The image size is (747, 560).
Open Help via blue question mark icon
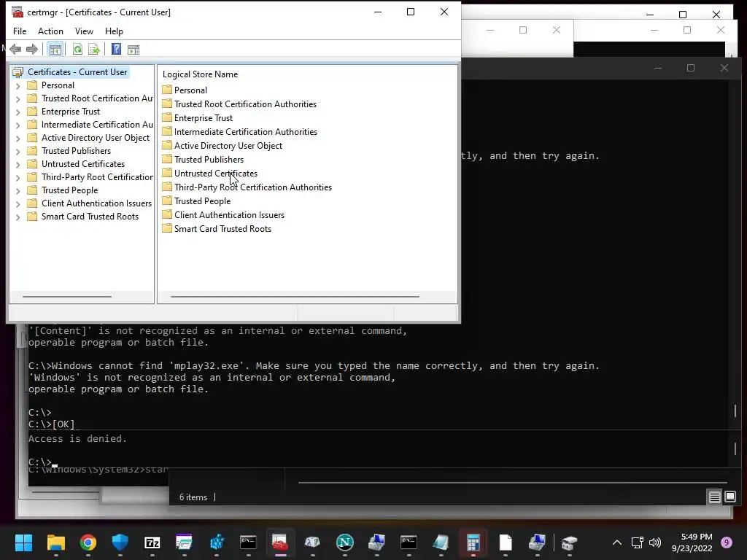(x=116, y=49)
